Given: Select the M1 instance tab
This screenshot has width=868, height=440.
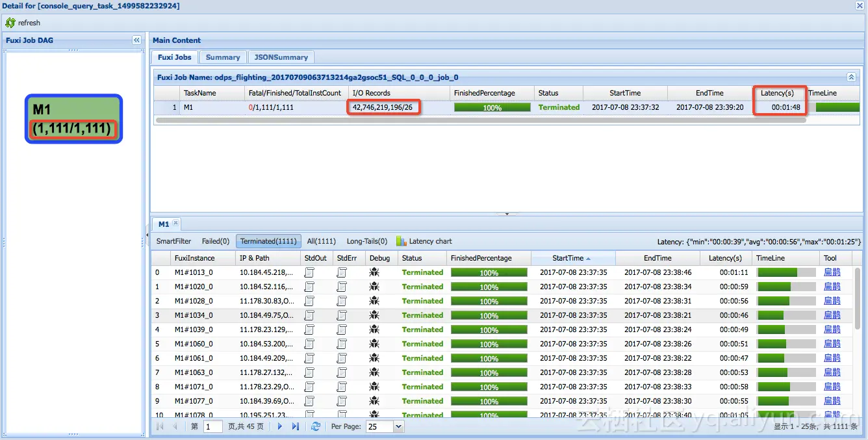Looking at the screenshot, I should pos(163,224).
